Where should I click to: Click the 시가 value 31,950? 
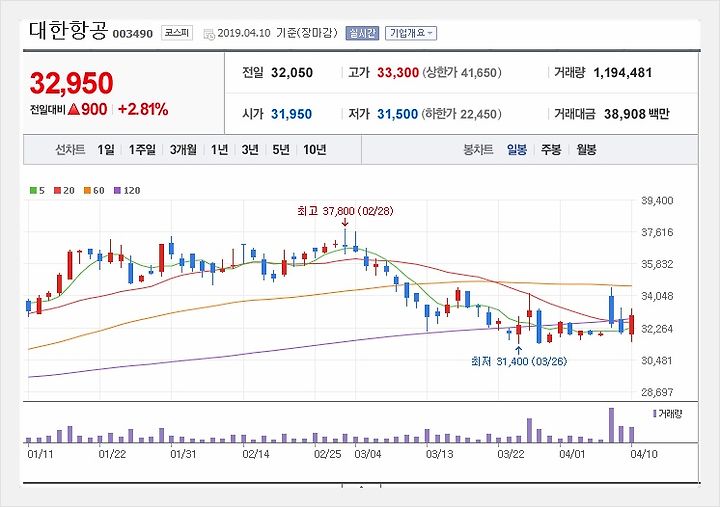click(292, 114)
